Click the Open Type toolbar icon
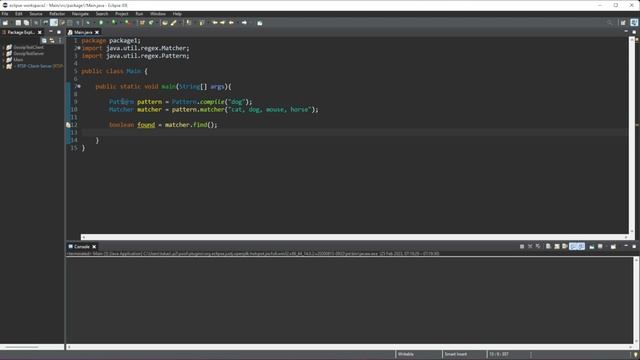The width and height of the screenshot is (640, 360). click(164, 23)
